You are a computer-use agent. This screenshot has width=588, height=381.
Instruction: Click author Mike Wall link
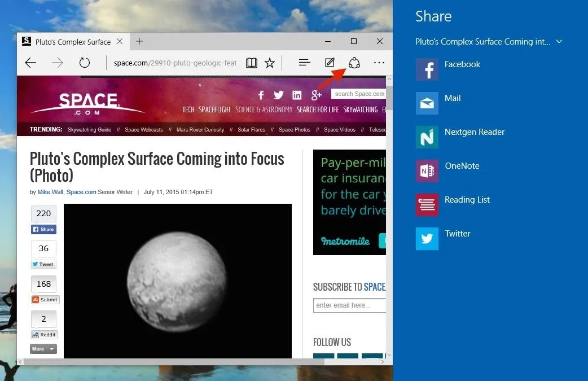pyautogui.click(x=50, y=192)
